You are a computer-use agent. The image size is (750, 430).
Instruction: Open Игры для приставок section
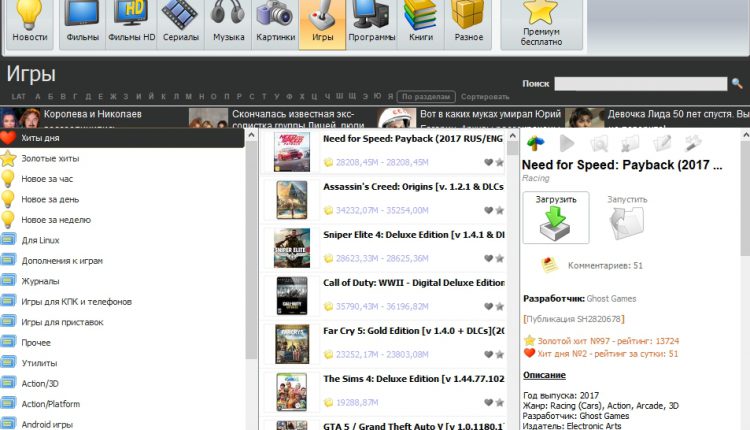click(x=62, y=322)
